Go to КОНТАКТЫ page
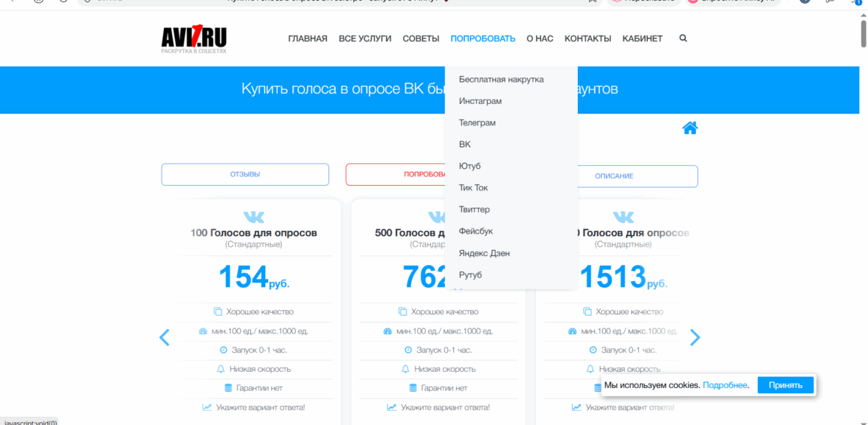The image size is (868, 425). click(588, 38)
